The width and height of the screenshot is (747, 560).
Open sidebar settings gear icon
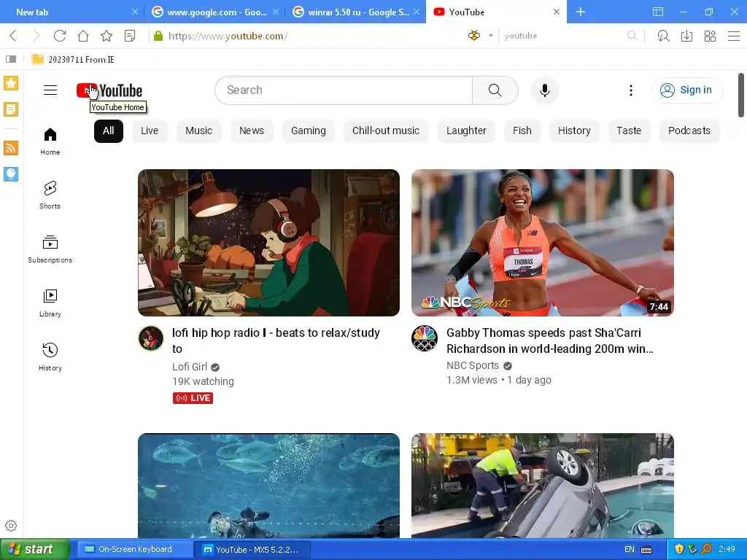click(x=11, y=526)
